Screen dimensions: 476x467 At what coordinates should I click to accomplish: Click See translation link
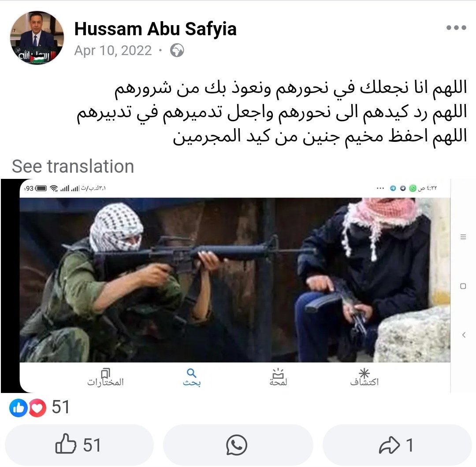[x=73, y=166]
